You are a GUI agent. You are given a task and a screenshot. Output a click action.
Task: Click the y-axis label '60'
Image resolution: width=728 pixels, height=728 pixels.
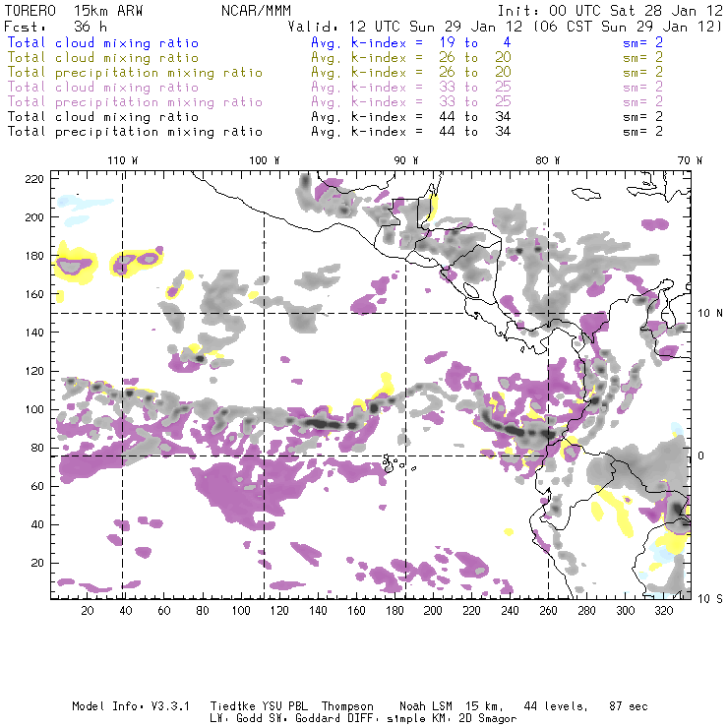(x=37, y=487)
